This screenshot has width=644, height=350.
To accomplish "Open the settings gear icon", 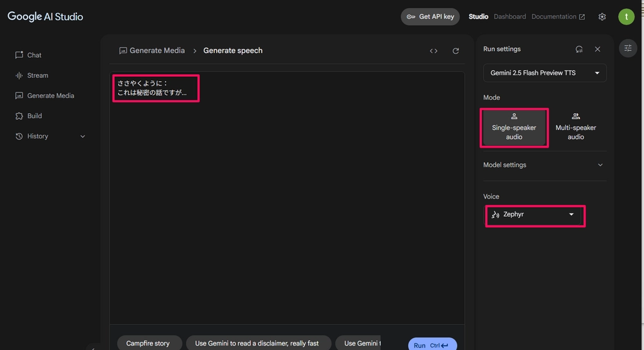I will coord(602,17).
